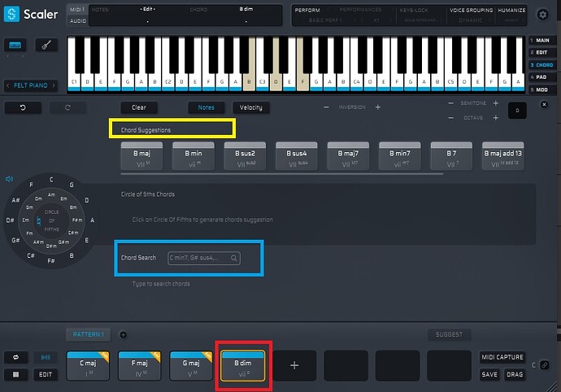Raise octave with plus

coord(495,118)
